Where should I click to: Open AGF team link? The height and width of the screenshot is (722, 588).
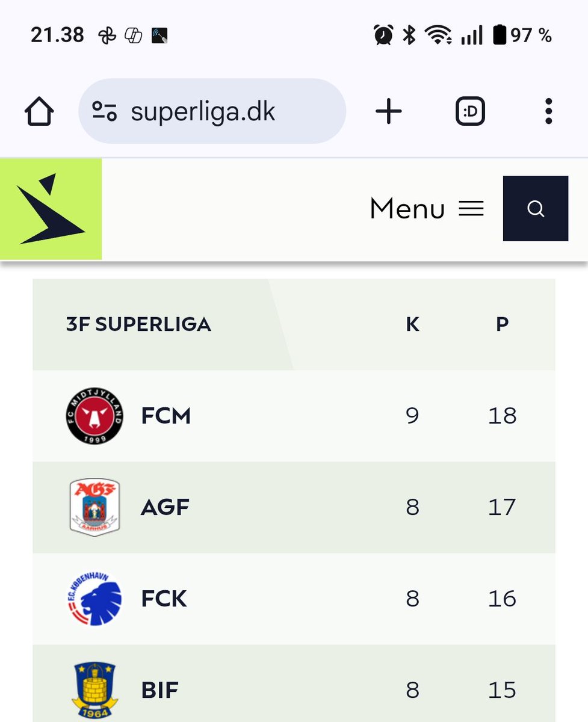point(165,507)
